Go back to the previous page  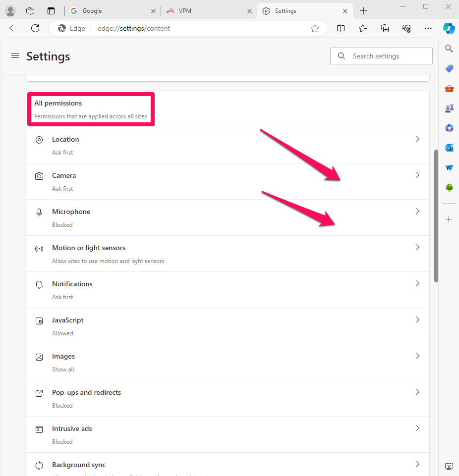click(13, 28)
